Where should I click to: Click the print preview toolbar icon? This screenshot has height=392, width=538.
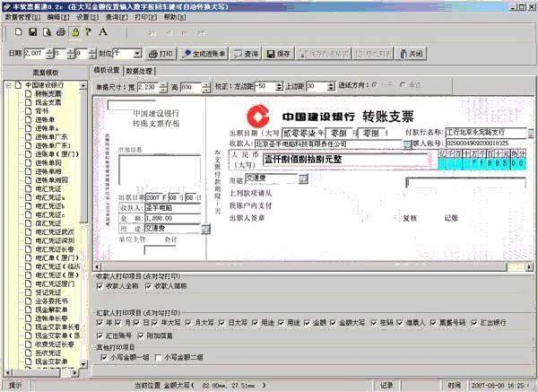coord(47,32)
